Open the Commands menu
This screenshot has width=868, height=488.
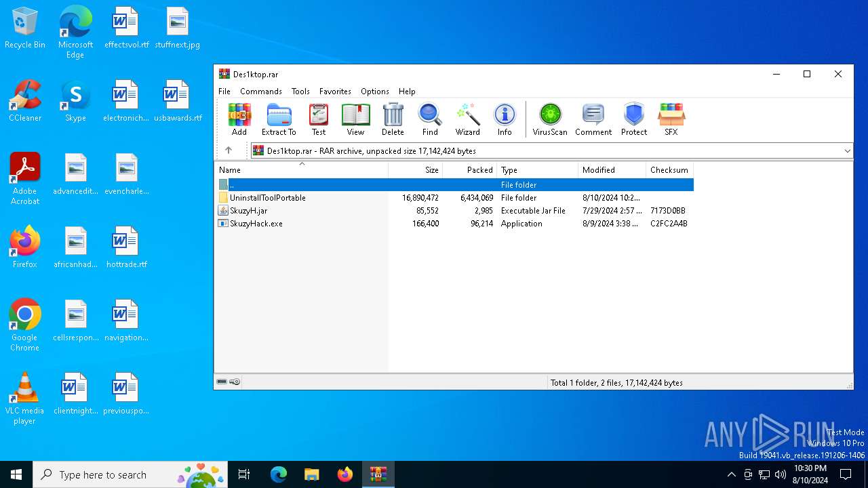(x=261, y=91)
